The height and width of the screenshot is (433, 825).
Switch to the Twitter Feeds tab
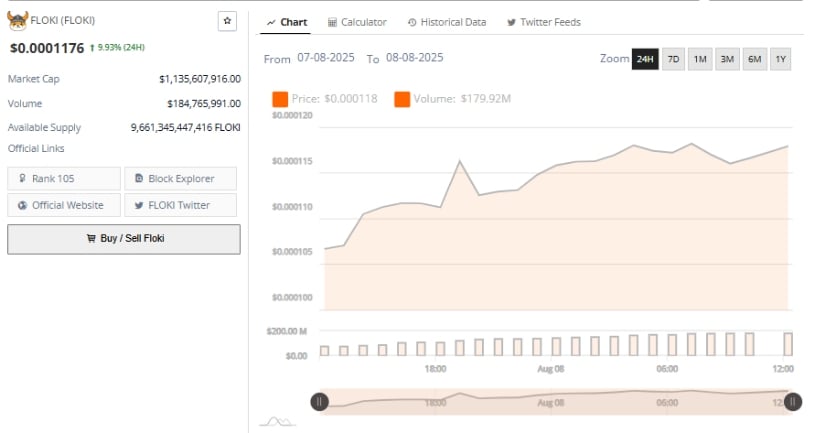click(x=544, y=22)
